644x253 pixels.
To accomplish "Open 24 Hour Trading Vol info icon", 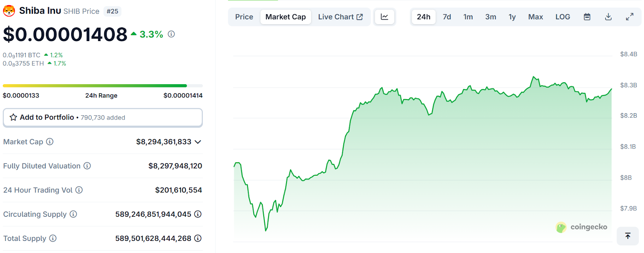I will (79, 190).
